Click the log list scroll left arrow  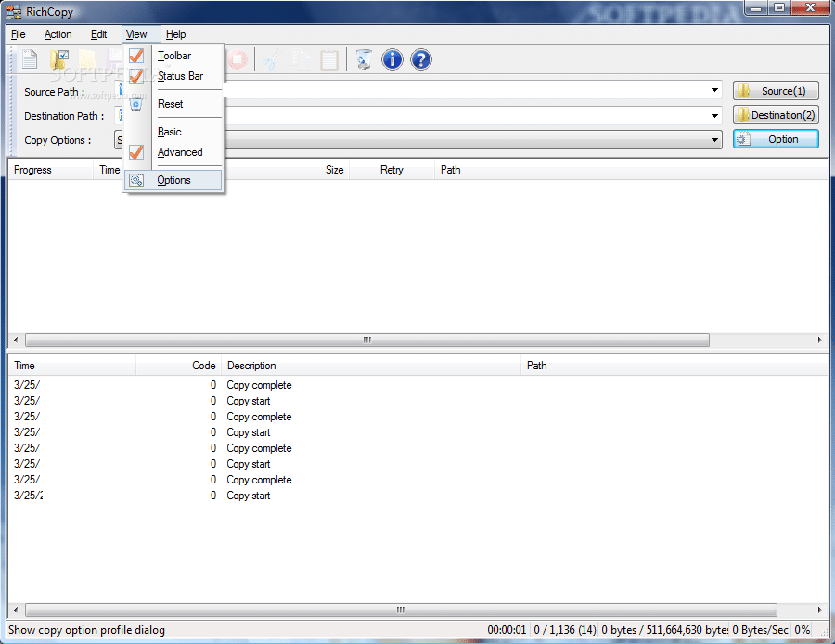point(16,610)
